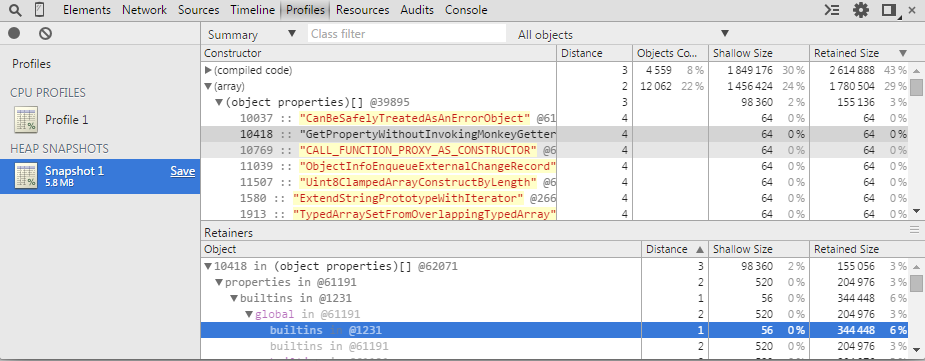Sort by upper Retained Size header
The height and width of the screenshot is (361, 925).
[860, 53]
